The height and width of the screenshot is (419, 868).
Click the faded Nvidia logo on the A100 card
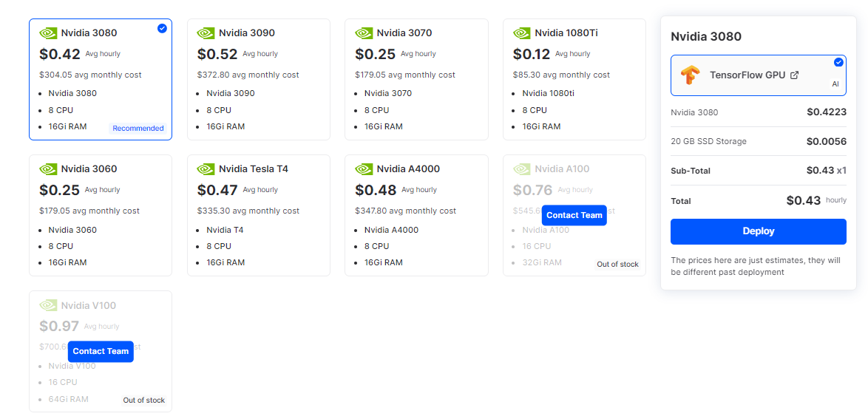pos(522,168)
